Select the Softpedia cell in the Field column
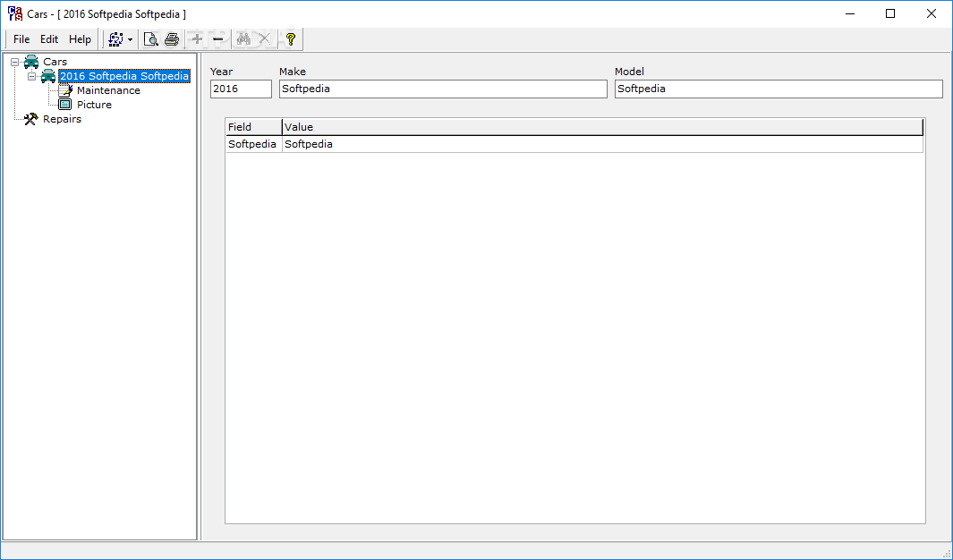Image resolution: width=953 pixels, height=560 pixels. 254,144
